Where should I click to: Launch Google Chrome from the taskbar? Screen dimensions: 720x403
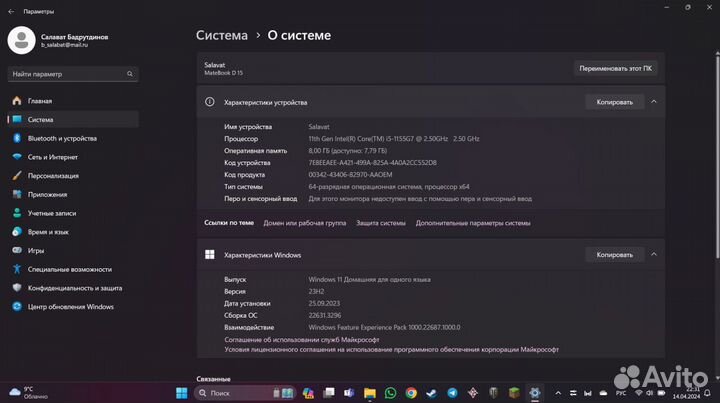click(x=411, y=393)
